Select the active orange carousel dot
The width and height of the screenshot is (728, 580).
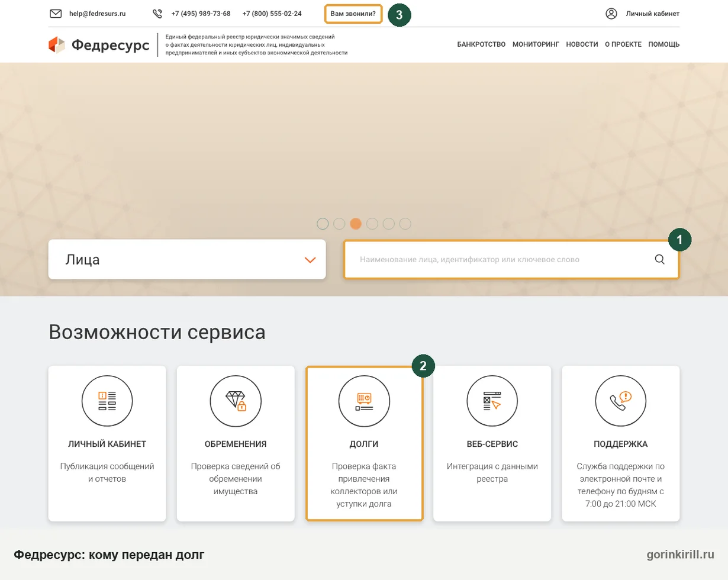click(356, 224)
